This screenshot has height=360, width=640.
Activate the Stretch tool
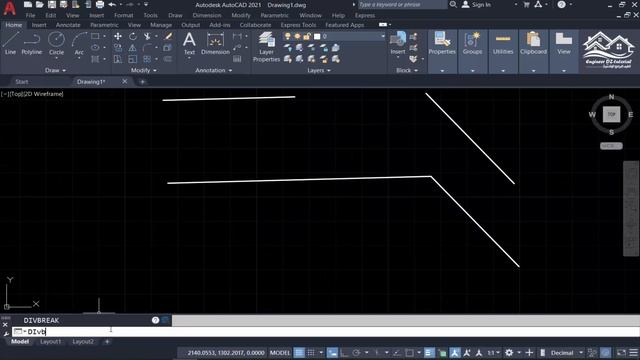click(x=118, y=59)
